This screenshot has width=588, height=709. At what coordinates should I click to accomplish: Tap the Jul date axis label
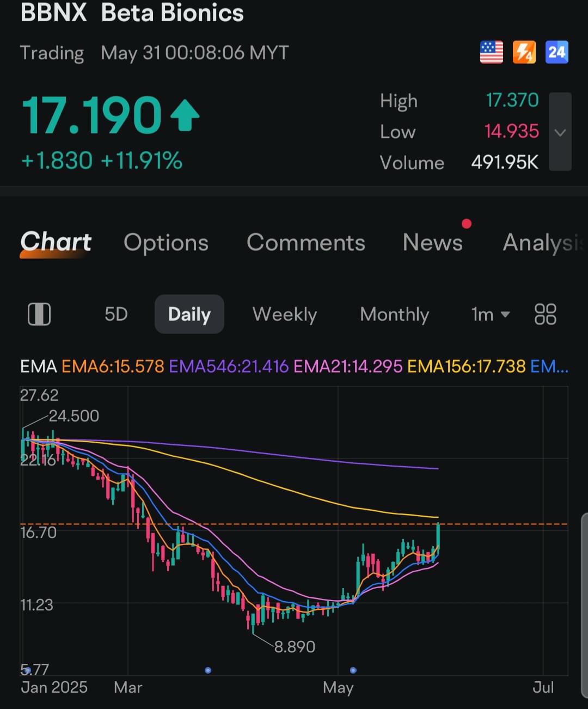[543, 687]
